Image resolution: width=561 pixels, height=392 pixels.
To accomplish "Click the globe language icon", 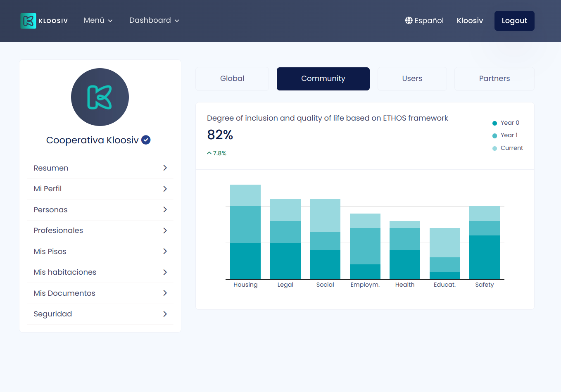I will [409, 20].
